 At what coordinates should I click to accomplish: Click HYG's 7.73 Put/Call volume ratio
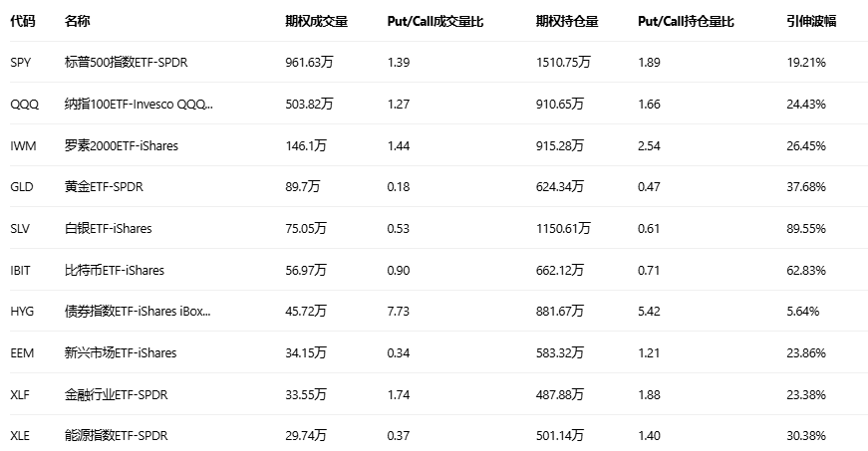coord(399,312)
